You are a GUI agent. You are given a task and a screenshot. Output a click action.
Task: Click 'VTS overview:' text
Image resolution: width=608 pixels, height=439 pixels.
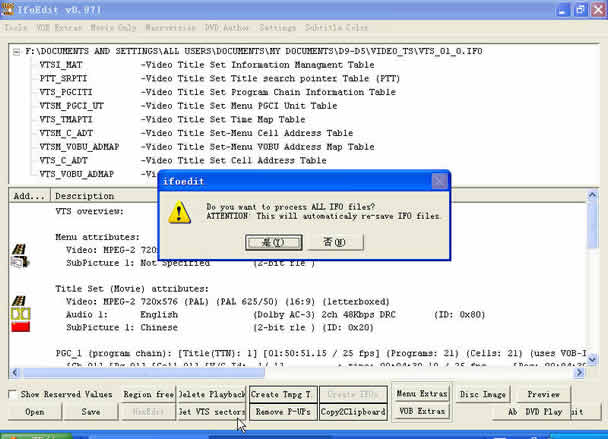90,211
